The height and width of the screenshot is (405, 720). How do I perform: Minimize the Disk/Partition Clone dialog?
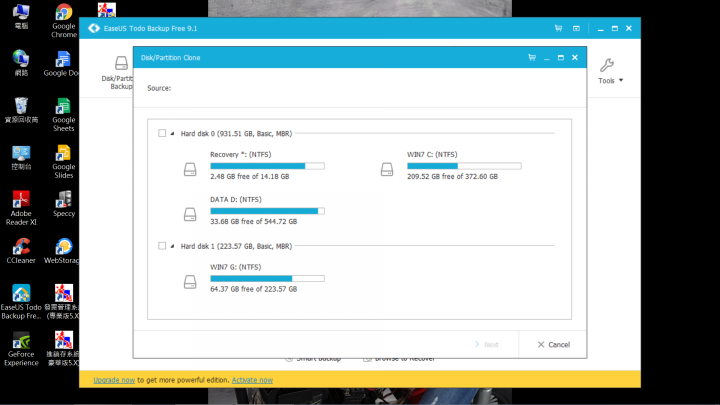(546, 58)
